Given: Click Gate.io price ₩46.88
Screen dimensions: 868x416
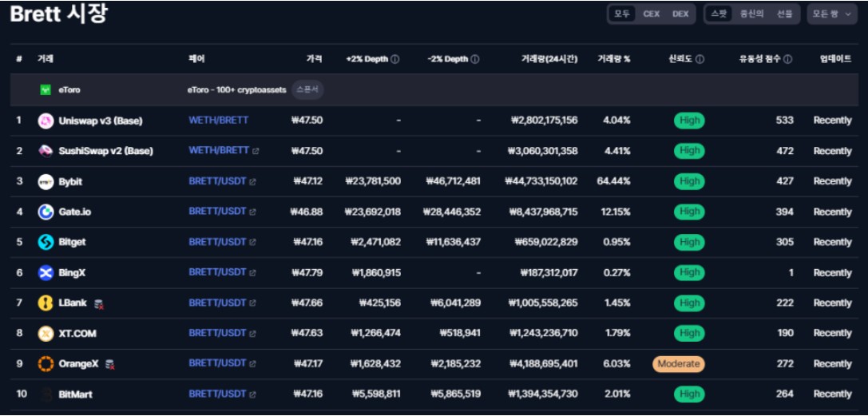Looking at the screenshot, I should pos(307,212).
